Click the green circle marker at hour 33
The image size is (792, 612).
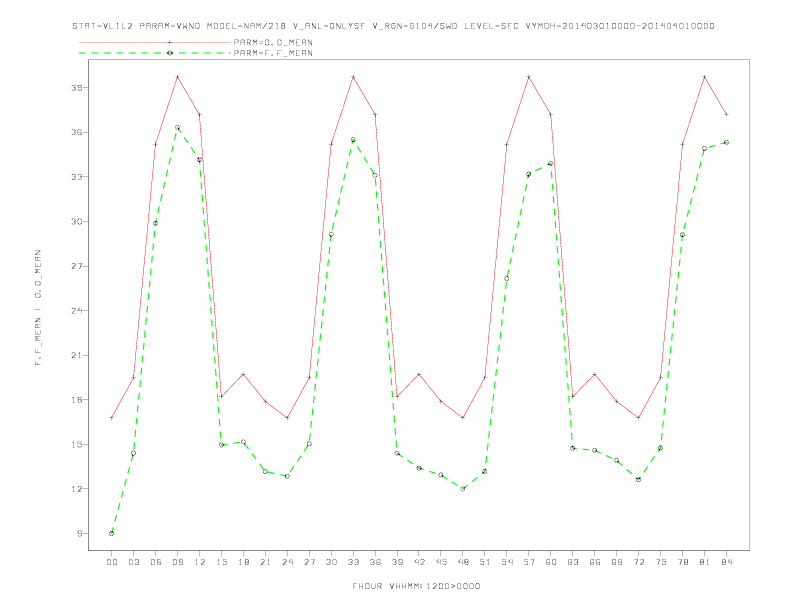pos(353,140)
